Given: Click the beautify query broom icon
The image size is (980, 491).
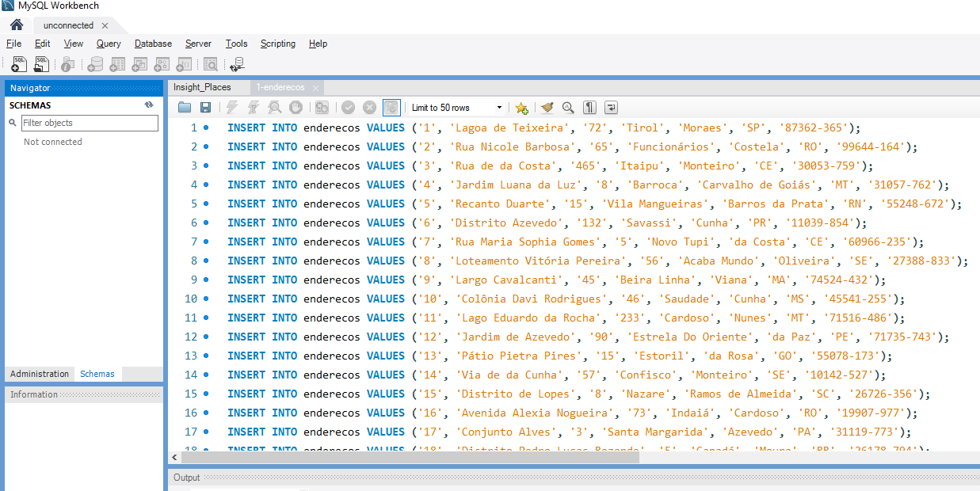Looking at the screenshot, I should (547, 108).
